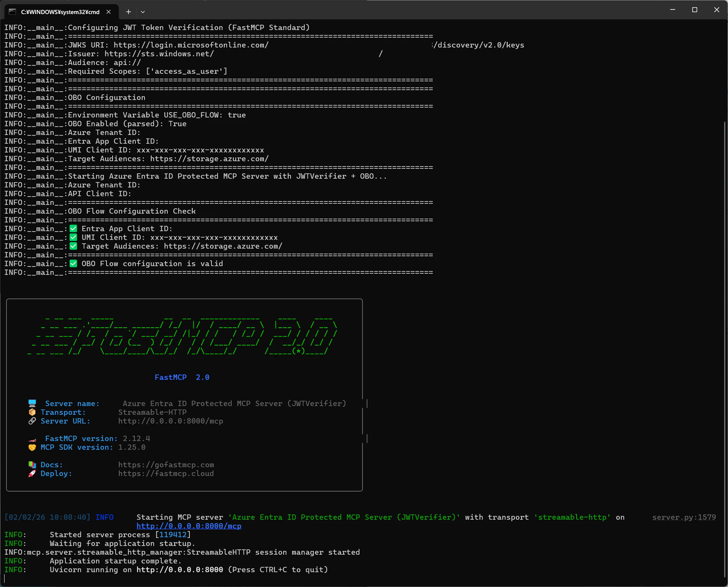The width and height of the screenshot is (728, 587).
Task: Click the 'OBO Enabled (parsed): True' line
Action: 95,124
